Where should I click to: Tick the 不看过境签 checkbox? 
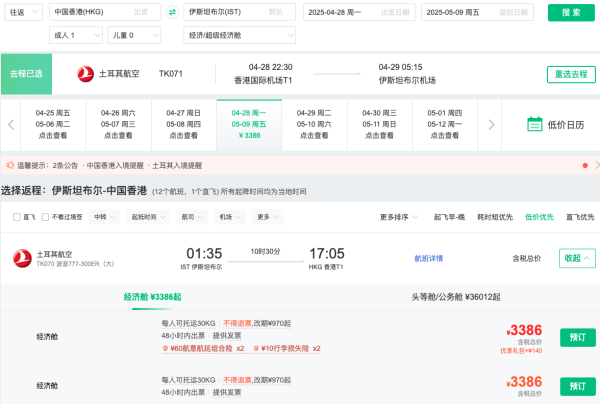point(45,217)
